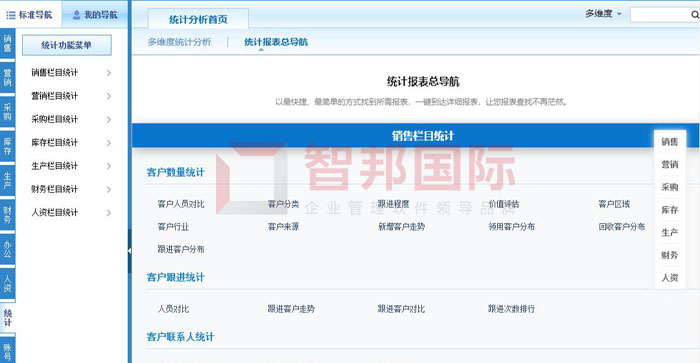Open the 客户区域 report

pyautogui.click(x=614, y=204)
